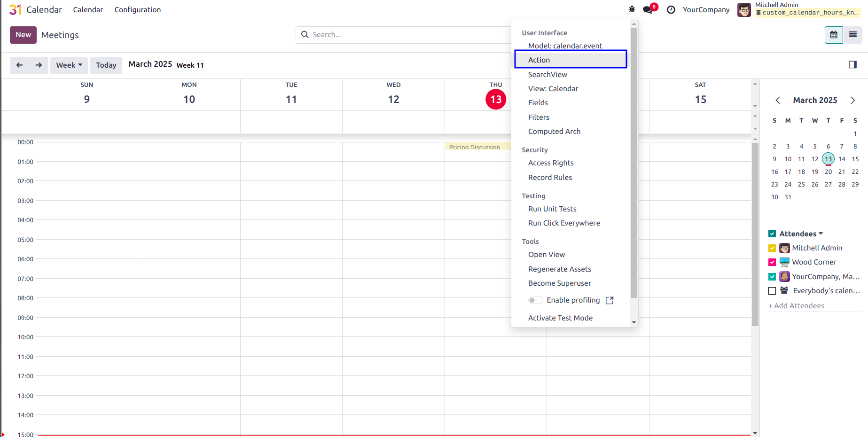Open the Configuration menu

[137, 9]
